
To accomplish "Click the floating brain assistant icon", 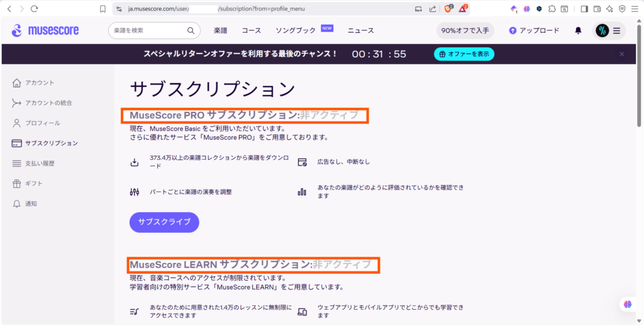I will click(627, 304).
